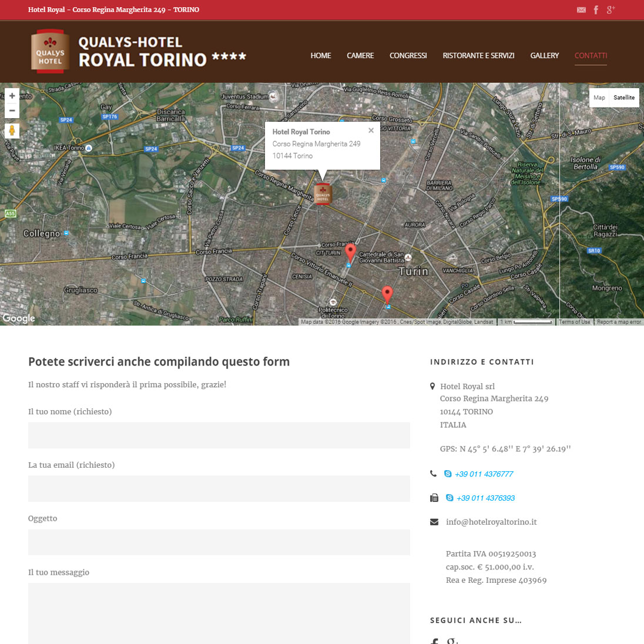Click the Juventus Stadium map icon

click(273, 97)
